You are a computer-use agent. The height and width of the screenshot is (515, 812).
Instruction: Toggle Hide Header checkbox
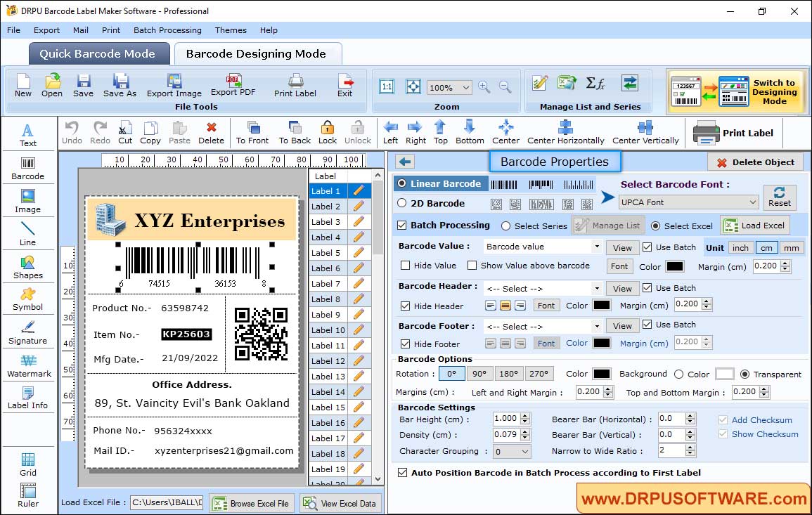pyautogui.click(x=406, y=306)
